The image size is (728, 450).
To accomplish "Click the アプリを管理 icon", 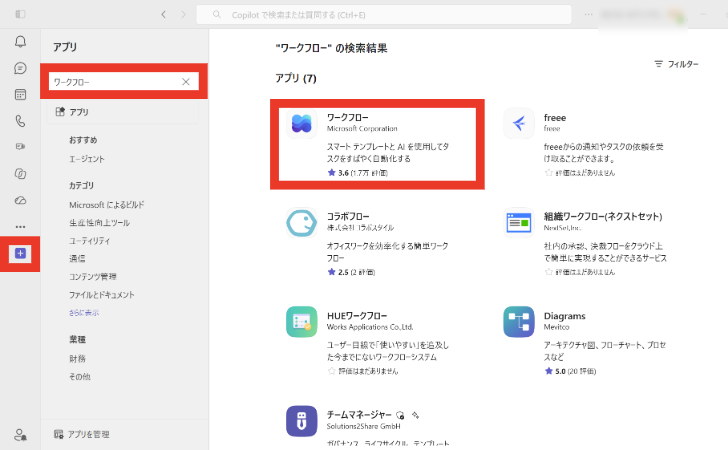I will pos(58,434).
